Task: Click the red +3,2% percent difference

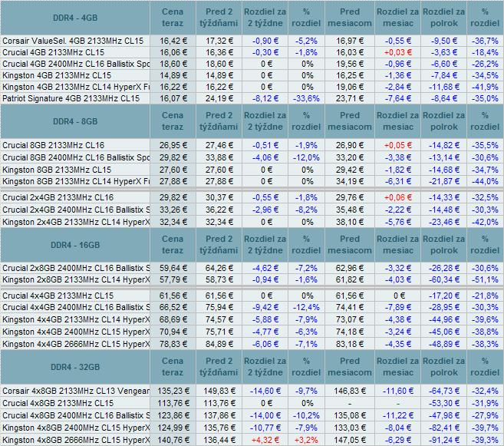Action: 306,440
